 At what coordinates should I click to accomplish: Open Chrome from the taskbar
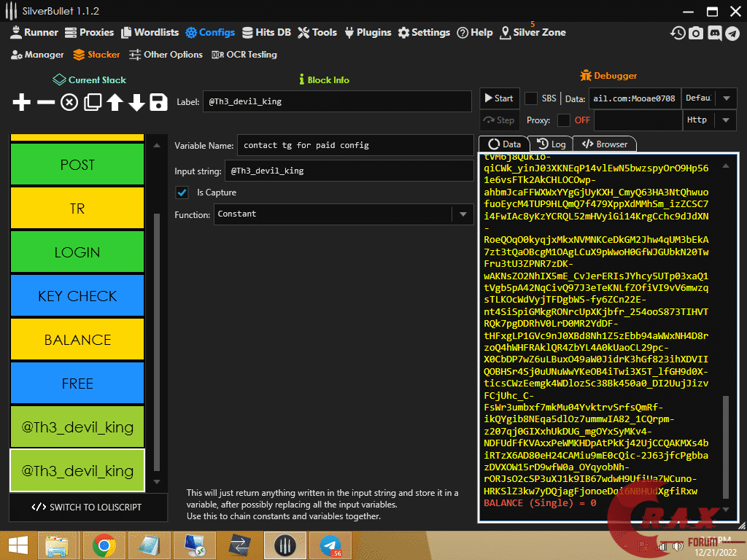pos(104,545)
